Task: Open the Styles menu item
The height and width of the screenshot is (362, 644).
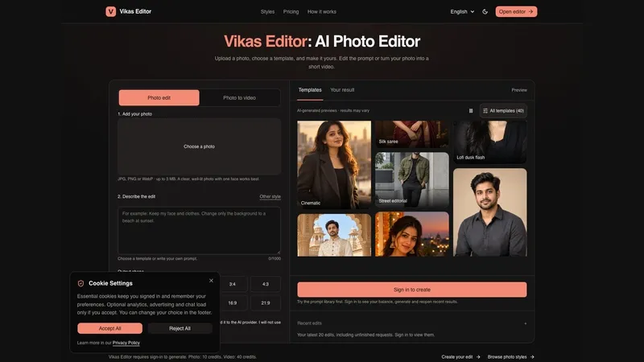Action: pyautogui.click(x=267, y=12)
